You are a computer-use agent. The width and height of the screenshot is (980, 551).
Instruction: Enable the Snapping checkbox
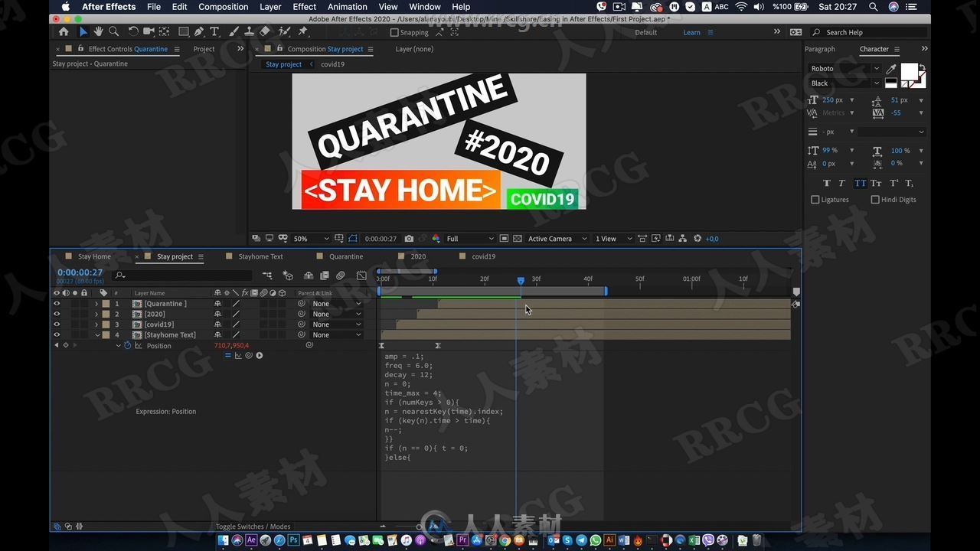pyautogui.click(x=394, y=32)
